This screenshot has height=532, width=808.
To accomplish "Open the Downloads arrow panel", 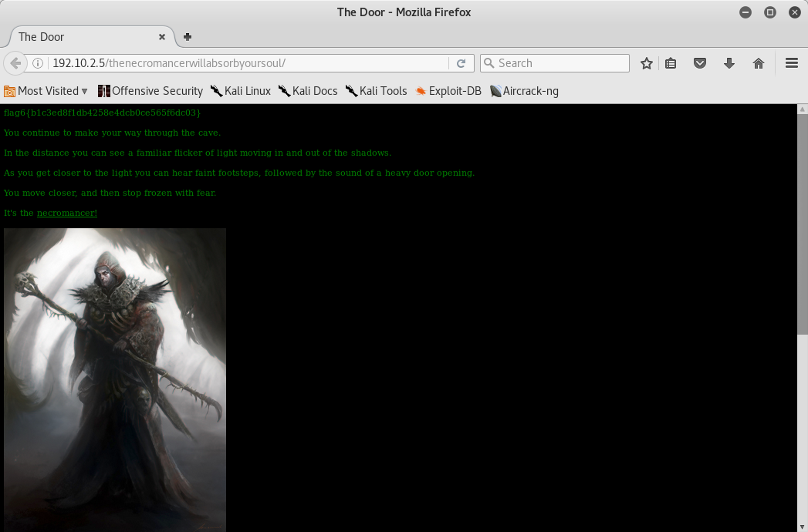I will coord(729,63).
